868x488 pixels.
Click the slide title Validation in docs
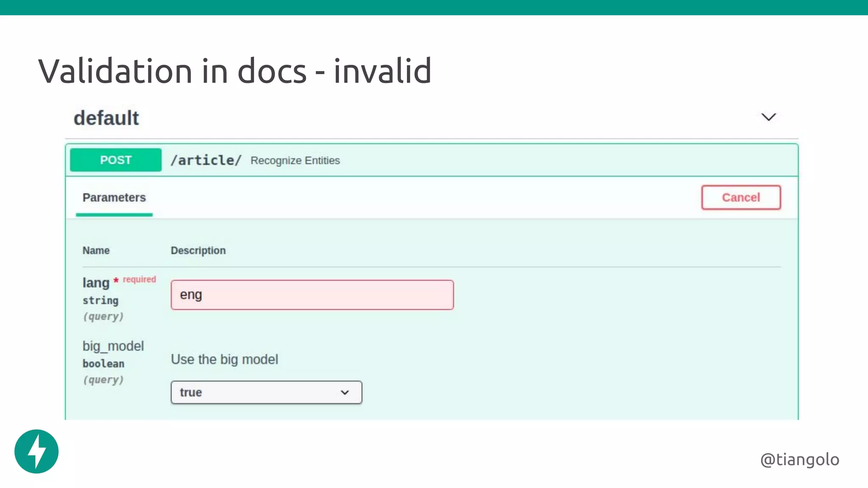[234, 71]
